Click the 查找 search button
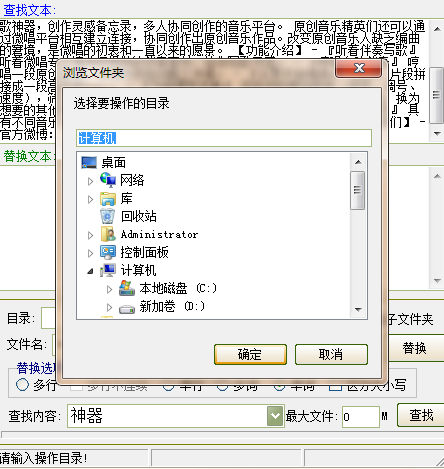The width and height of the screenshot is (444, 469). tap(421, 415)
